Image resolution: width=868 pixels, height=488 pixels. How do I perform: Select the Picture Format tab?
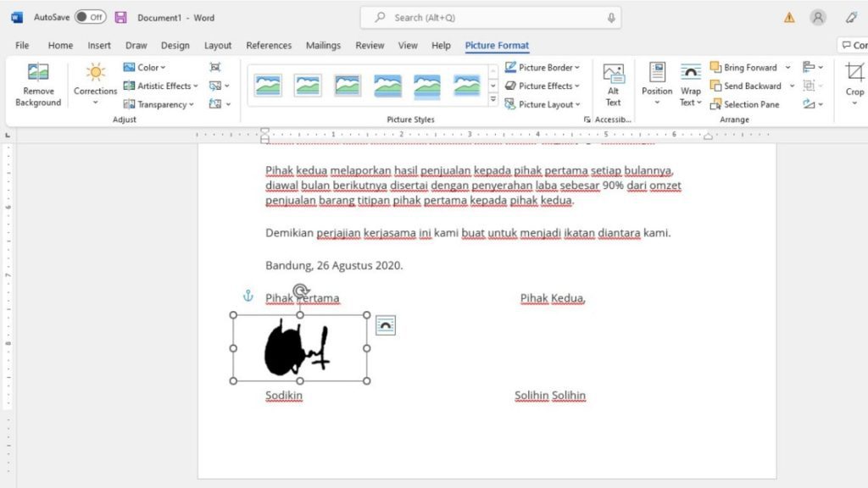point(497,46)
